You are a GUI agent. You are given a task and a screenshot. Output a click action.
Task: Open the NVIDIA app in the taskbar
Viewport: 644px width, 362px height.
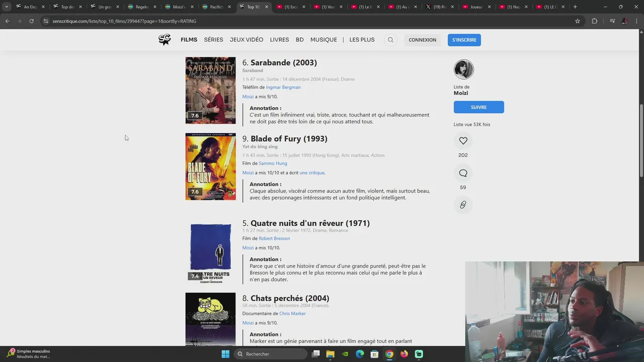[345, 354]
